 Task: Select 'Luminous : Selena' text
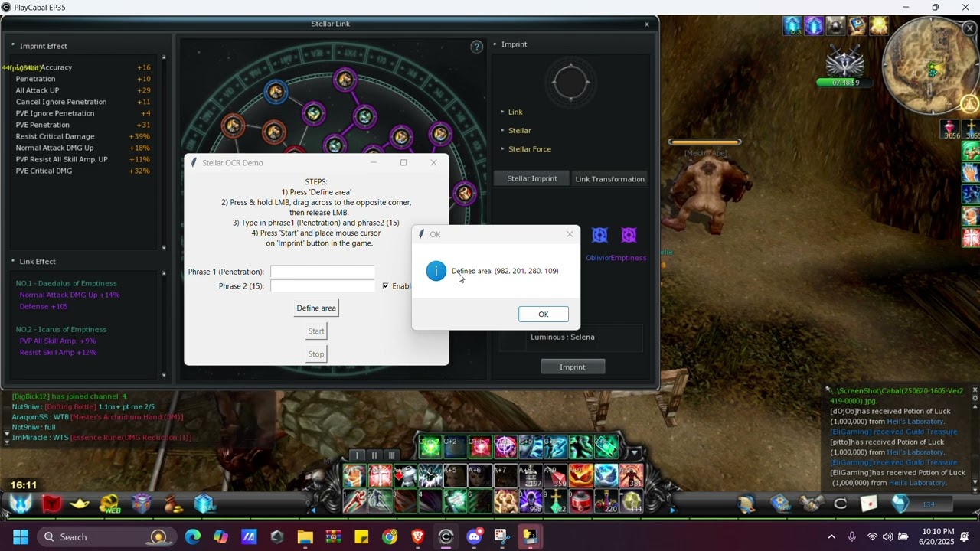point(563,337)
